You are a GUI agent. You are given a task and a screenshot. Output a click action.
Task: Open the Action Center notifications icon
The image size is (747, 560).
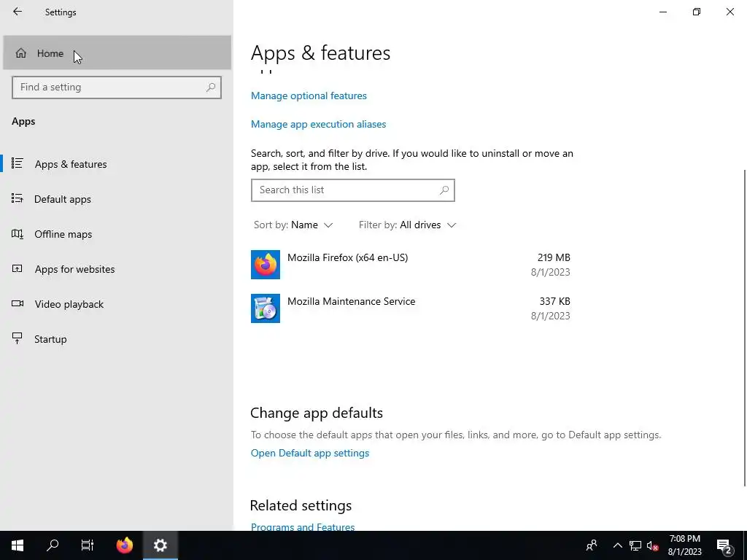pos(724,545)
